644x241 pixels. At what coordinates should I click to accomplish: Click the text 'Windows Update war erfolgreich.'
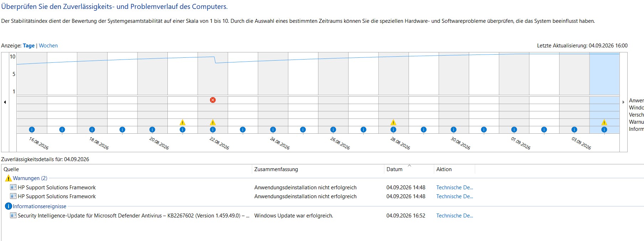click(x=294, y=216)
